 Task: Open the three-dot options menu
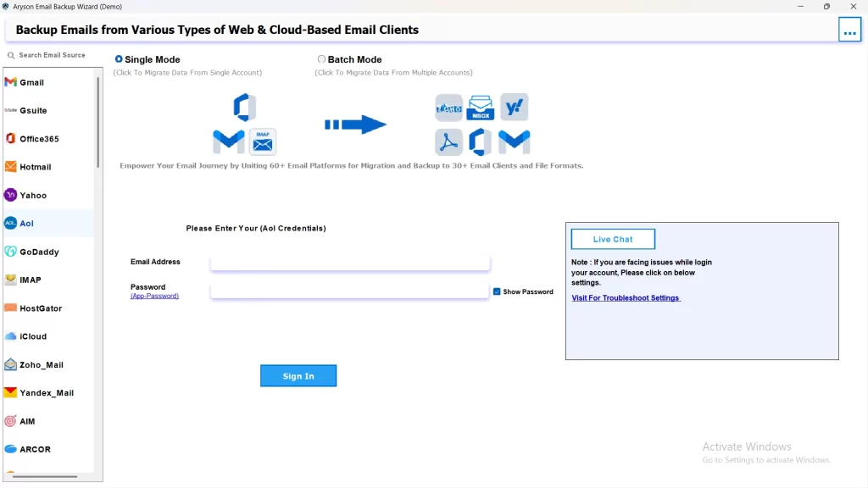point(849,29)
